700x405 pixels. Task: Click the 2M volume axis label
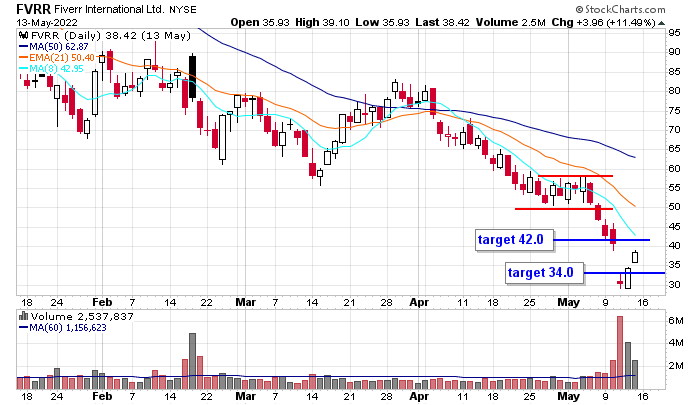676,366
